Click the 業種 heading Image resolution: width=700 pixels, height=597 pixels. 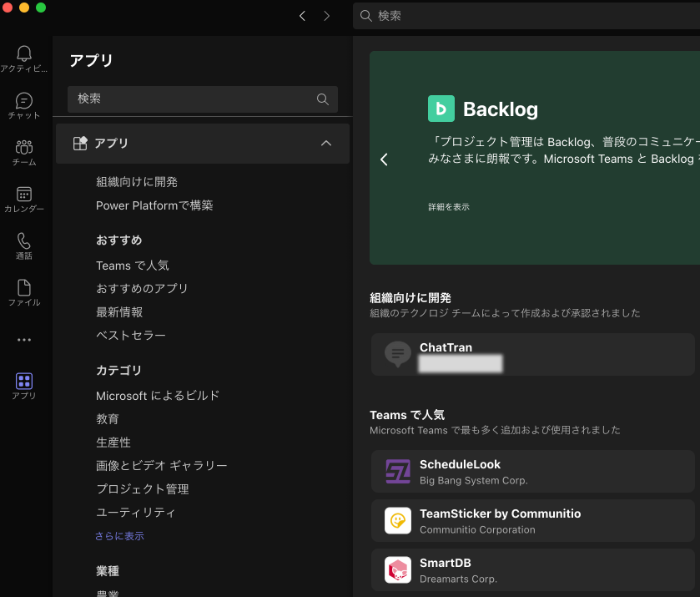point(108,571)
